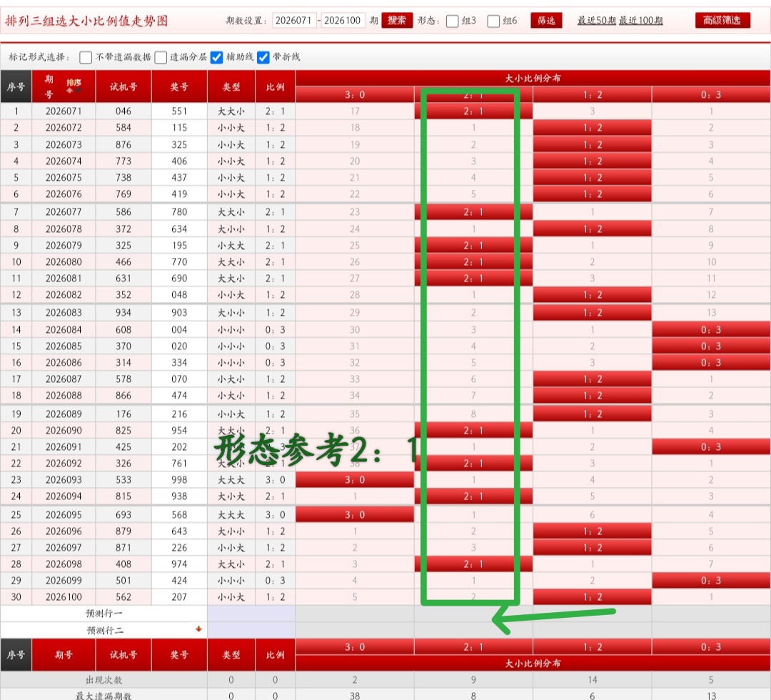Open 高级筛选 advanced filter
Image resolution: width=771 pixels, height=700 pixels.
(x=722, y=21)
